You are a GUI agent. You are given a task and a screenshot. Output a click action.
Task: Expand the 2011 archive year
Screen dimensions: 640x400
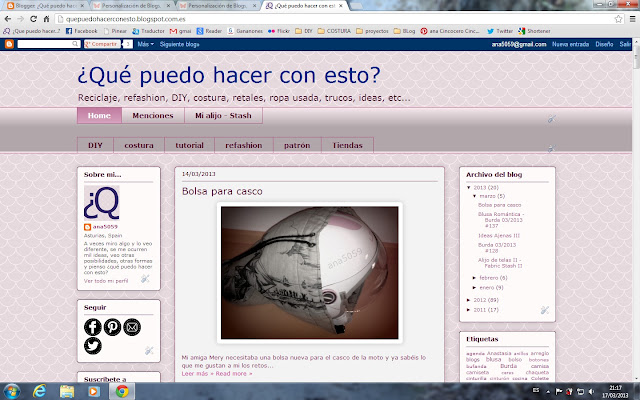469,310
